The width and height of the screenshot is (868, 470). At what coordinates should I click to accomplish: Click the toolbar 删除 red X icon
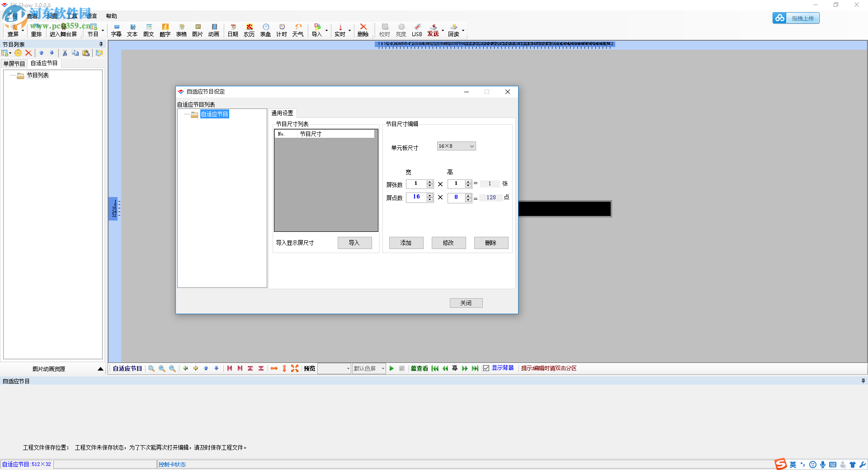pos(363,30)
